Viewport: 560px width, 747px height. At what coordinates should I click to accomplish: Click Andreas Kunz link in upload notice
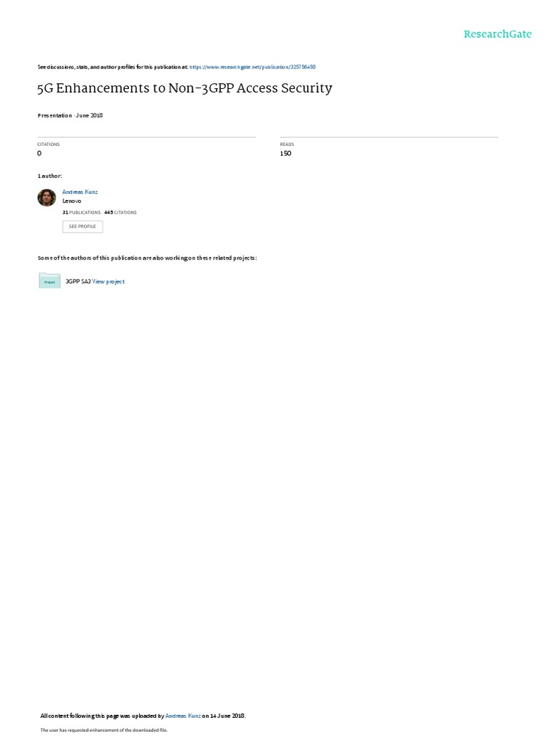pos(183,716)
